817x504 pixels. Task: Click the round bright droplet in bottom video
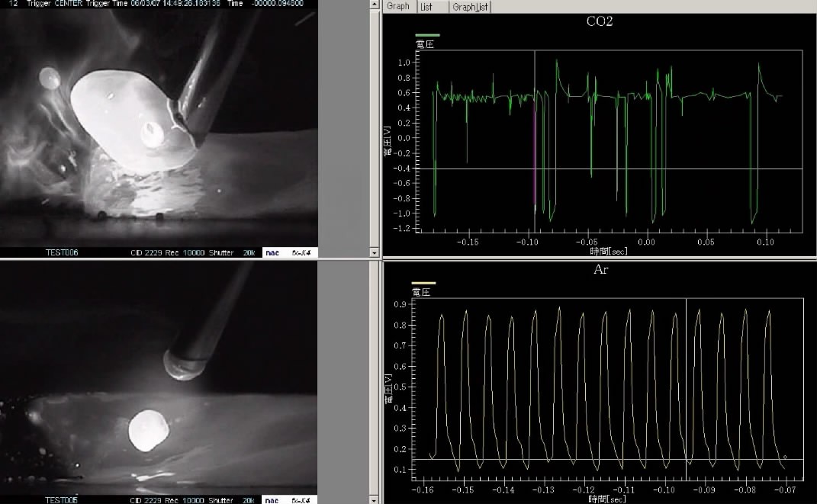coord(146,430)
